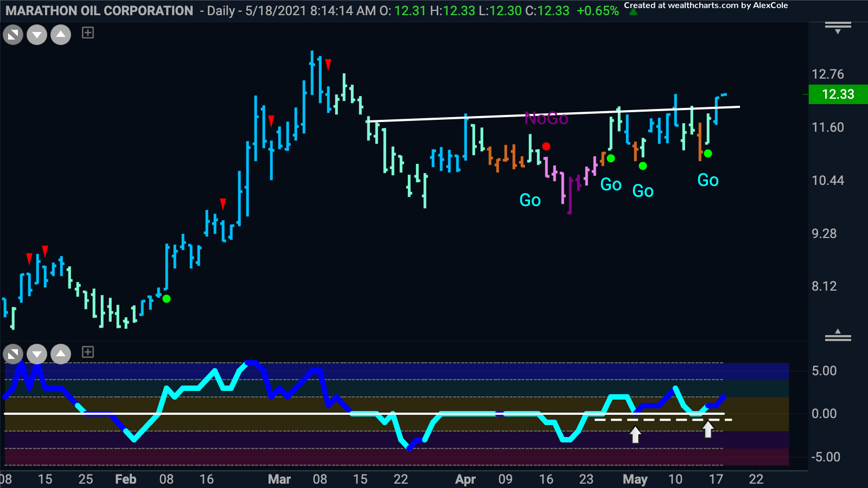The image size is (868, 488).
Task: Click the Go label below April 16 bars
Action: pos(530,200)
